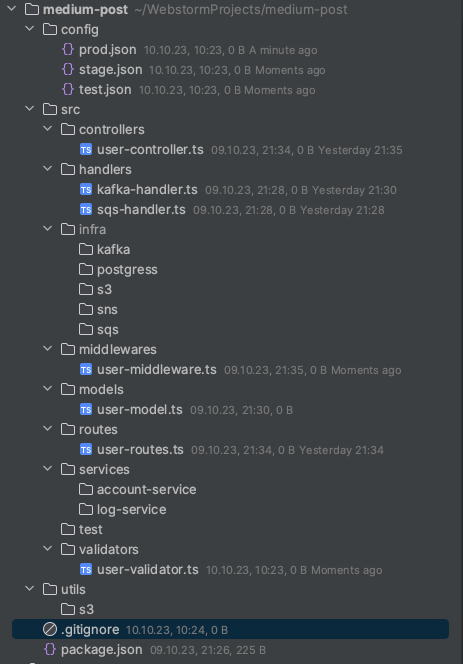The height and width of the screenshot is (664, 463).
Task: Click the JSON icon beside stage.json
Action: (x=68, y=69)
